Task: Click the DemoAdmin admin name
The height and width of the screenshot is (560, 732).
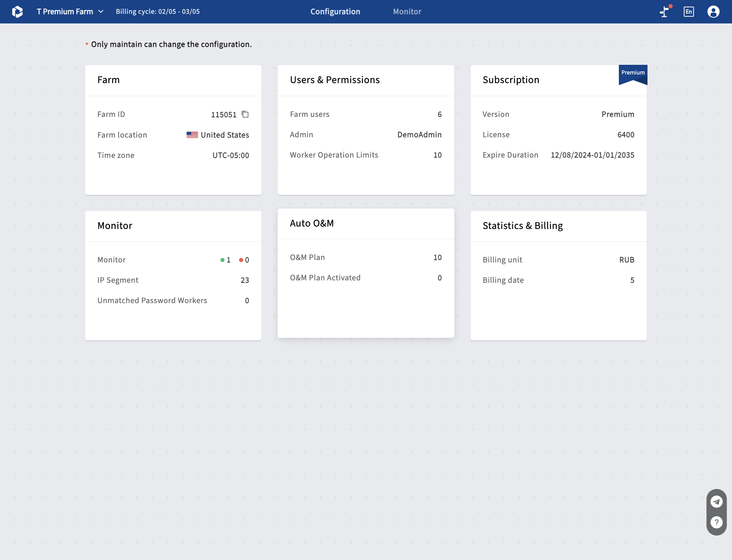Action: pyautogui.click(x=419, y=135)
